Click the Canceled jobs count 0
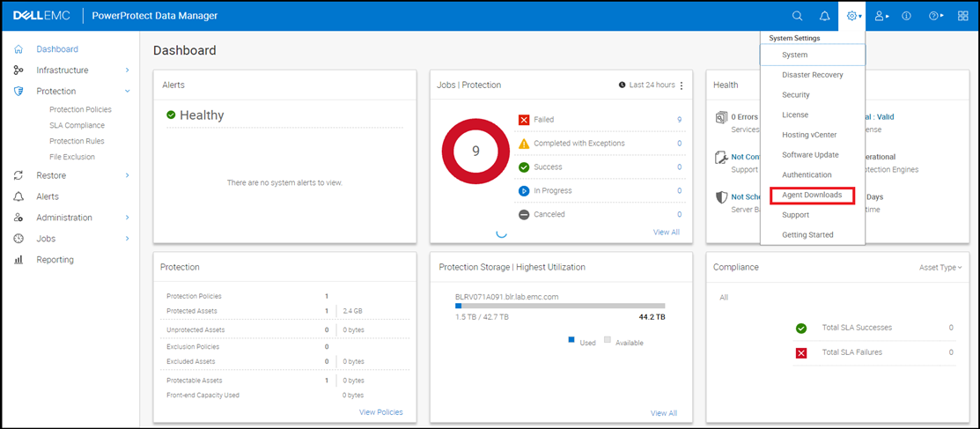980x429 pixels. tap(680, 215)
